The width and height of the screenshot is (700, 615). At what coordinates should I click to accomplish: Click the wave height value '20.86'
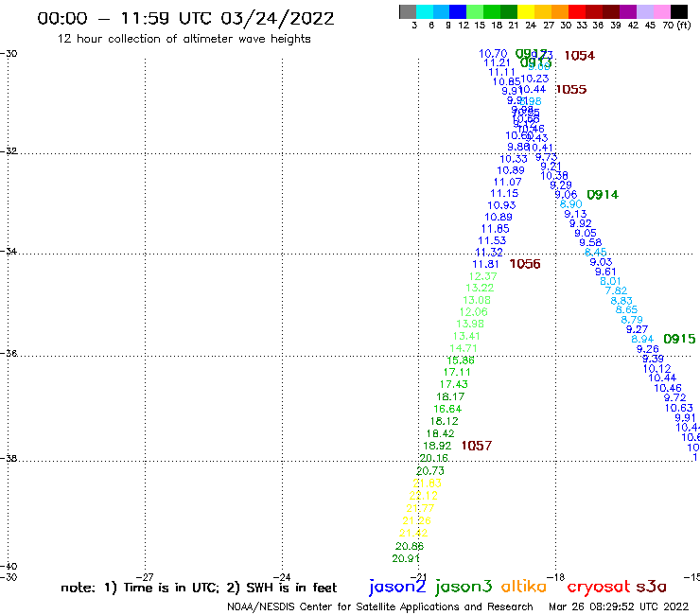click(x=410, y=546)
